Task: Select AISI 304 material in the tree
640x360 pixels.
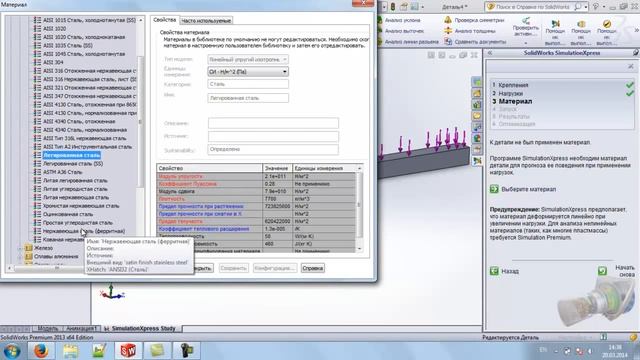Action: [x=53, y=62]
